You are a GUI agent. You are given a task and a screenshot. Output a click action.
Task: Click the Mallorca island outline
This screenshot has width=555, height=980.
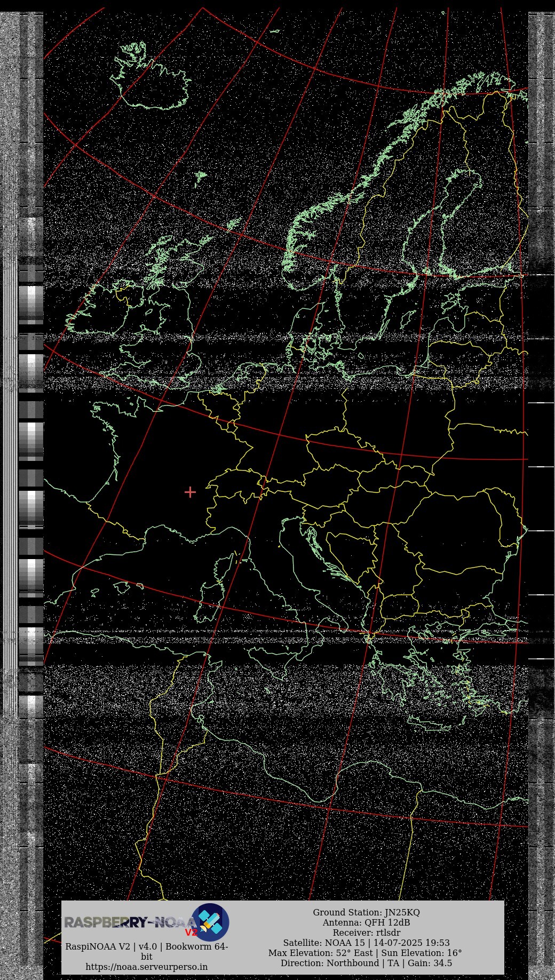point(122,587)
